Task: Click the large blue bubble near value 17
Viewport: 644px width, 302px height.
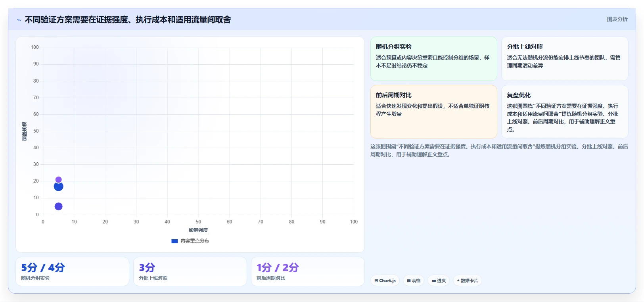Action: 58,187
